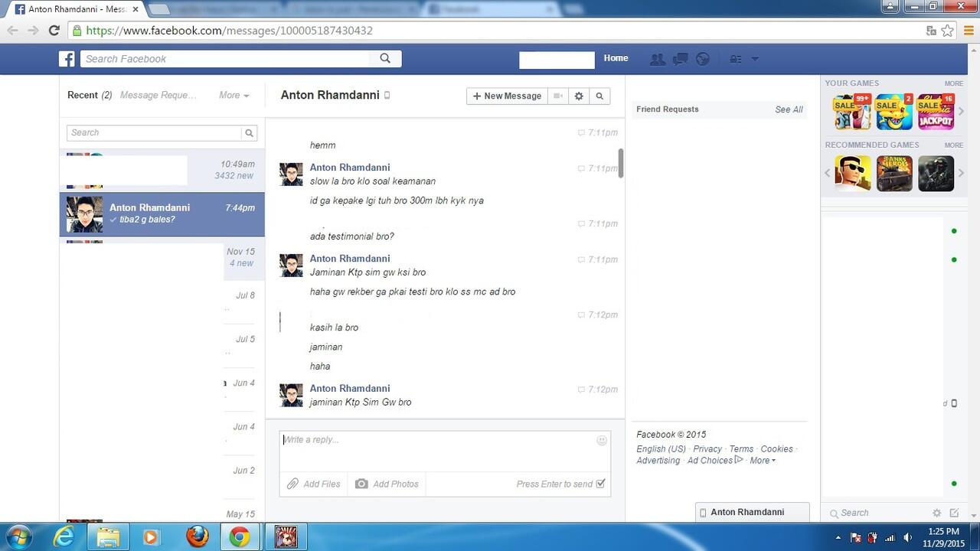This screenshot has width=980, height=551.
Task: Open Internet Explorer from the taskbar
Action: (x=64, y=536)
